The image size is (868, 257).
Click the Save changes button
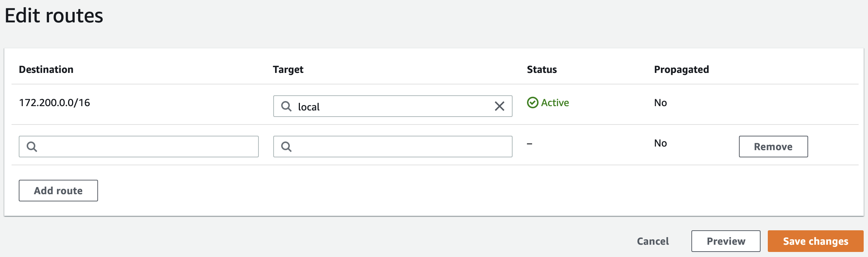click(x=815, y=241)
